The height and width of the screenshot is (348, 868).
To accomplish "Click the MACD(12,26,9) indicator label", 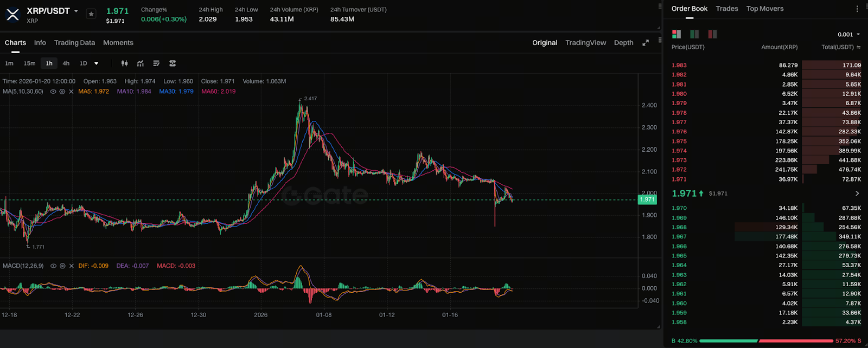I will (x=23, y=266).
